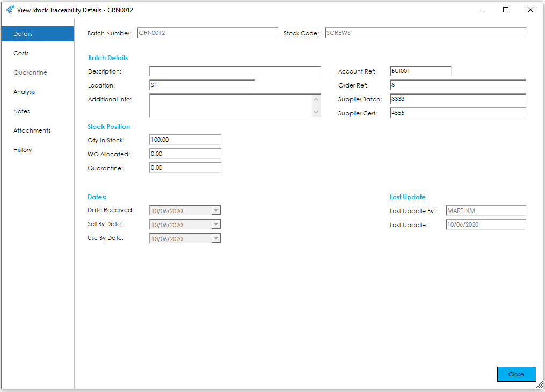Return to the Details tab

pos(23,33)
